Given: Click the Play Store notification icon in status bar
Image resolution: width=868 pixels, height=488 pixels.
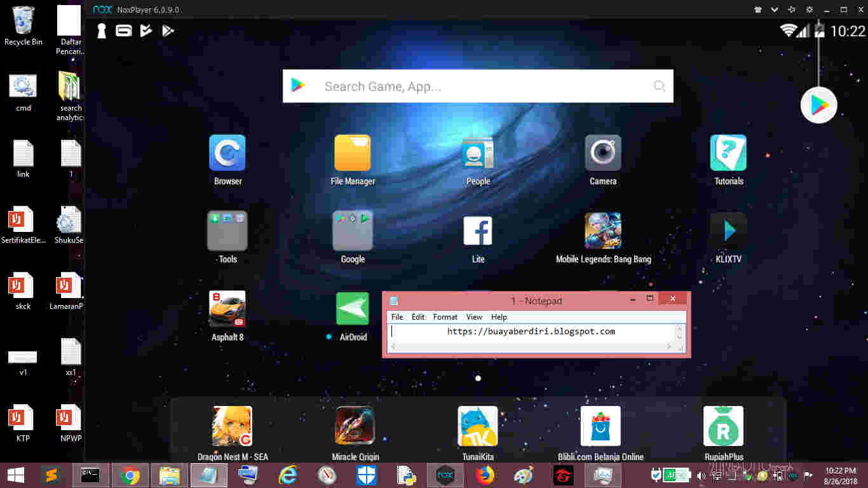Looking at the screenshot, I should (168, 30).
